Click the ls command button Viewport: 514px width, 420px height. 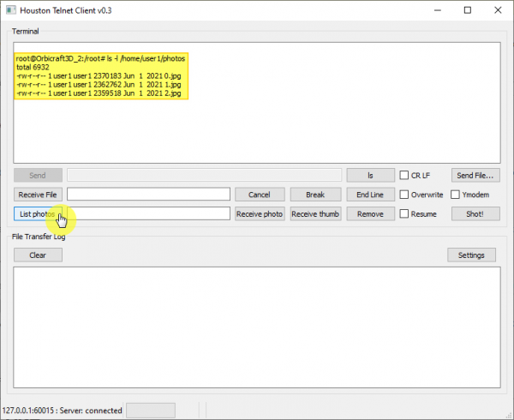(369, 175)
